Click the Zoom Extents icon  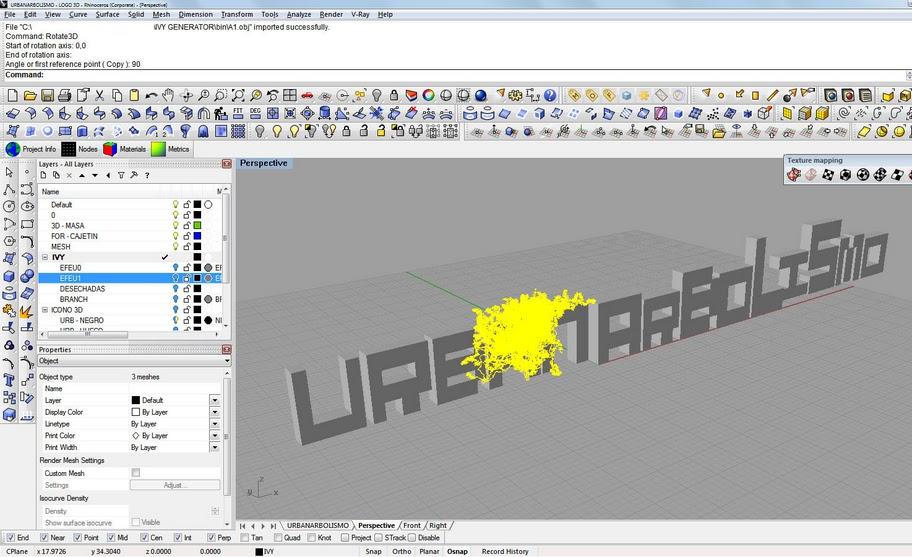tap(238, 95)
